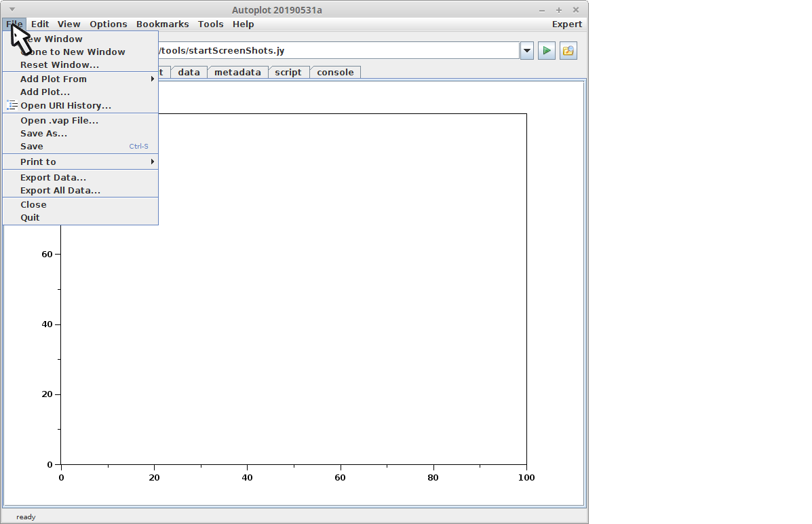Close the Autoplot window
The width and height of the screenshot is (812, 524).
(576, 10)
